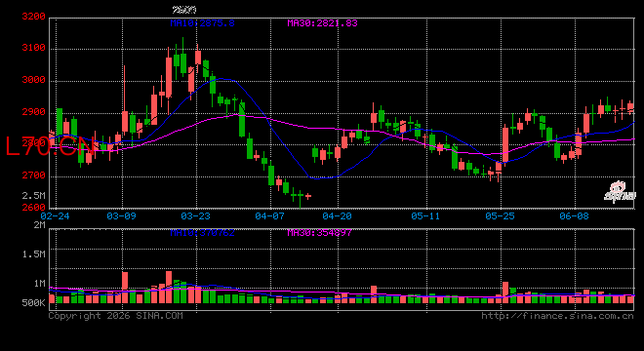Select the 1.5M volume axis label

click(x=34, y=254)
